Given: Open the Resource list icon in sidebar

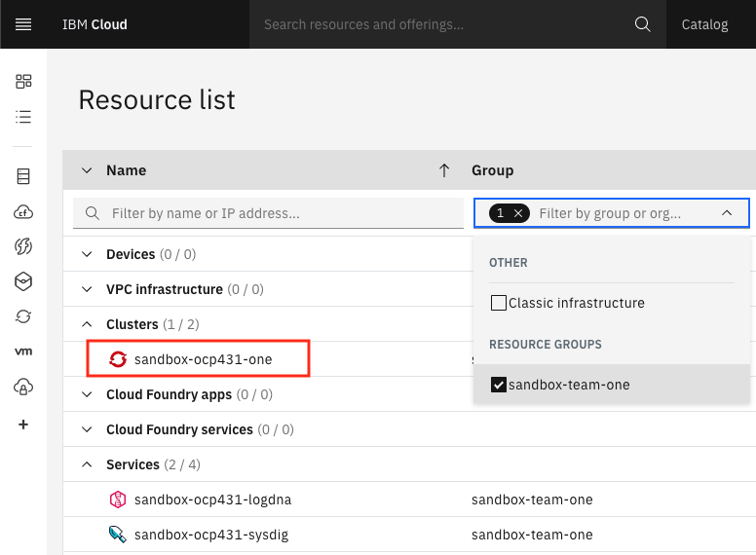Looking at the screenshot, I should [x=23, y=117].
